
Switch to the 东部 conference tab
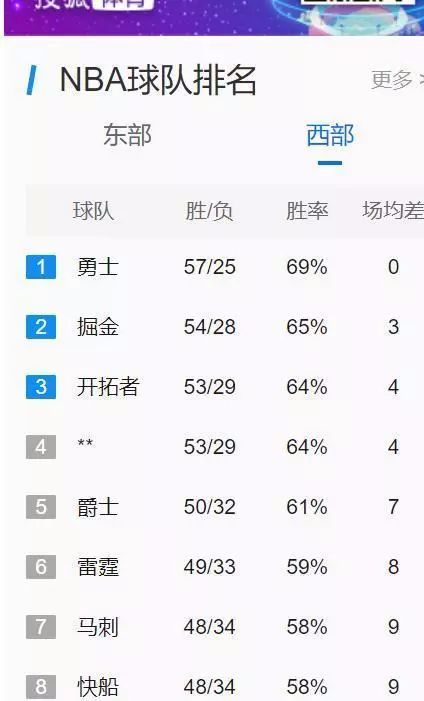click(x=127, y=135)
